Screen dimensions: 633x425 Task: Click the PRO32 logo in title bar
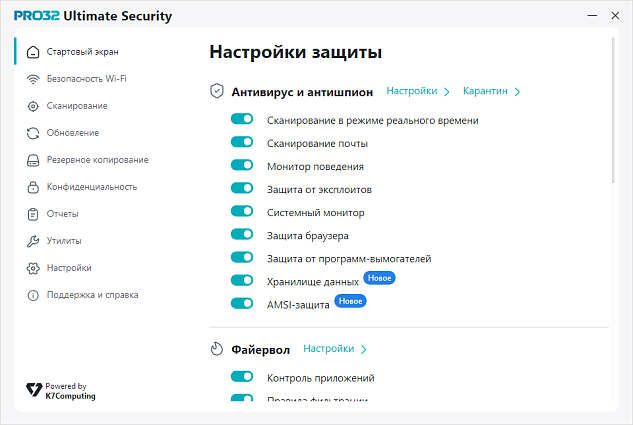pyautogui.click(x=37, y=16)
